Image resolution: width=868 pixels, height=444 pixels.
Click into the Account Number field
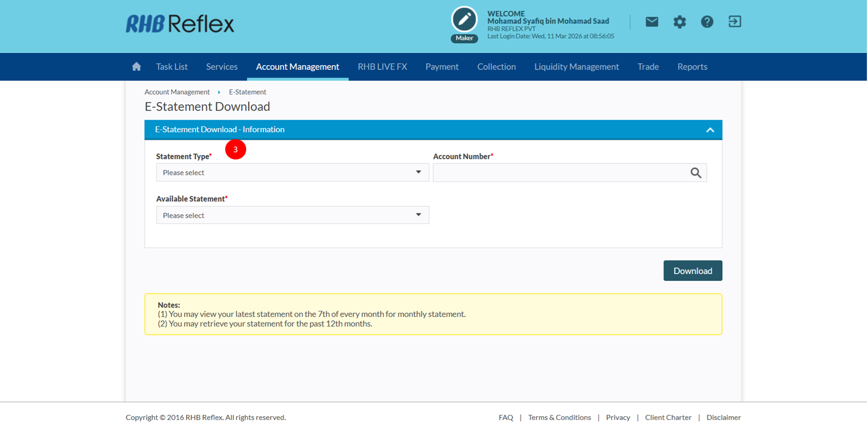[559, 173]
